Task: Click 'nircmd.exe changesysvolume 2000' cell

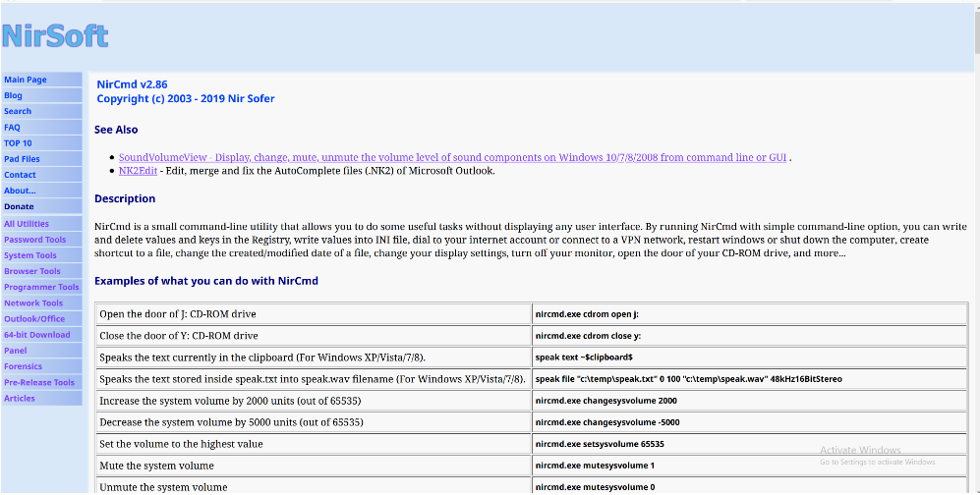Action: (749, 401)
